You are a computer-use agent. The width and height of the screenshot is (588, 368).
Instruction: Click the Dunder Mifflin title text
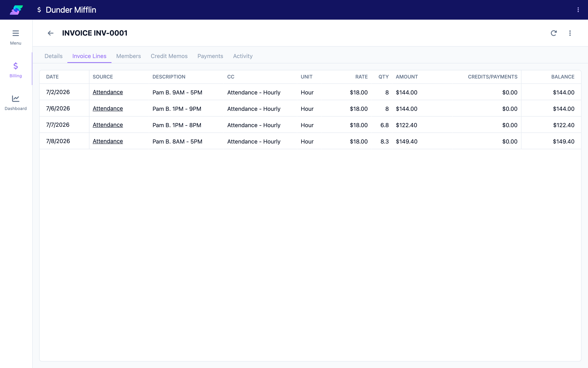point(71,10)
